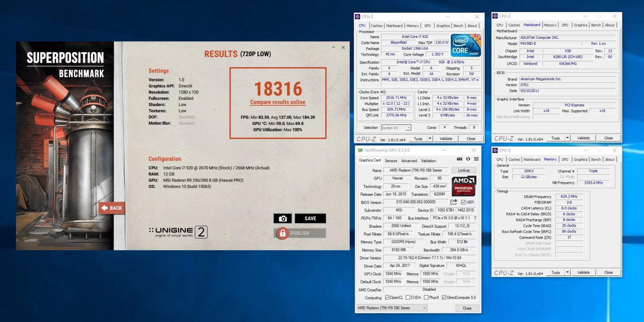The image size is (644, 322).
Task: Click the CPU-Z icon in Mainboard window title
Action: click(x=495, y=16)
